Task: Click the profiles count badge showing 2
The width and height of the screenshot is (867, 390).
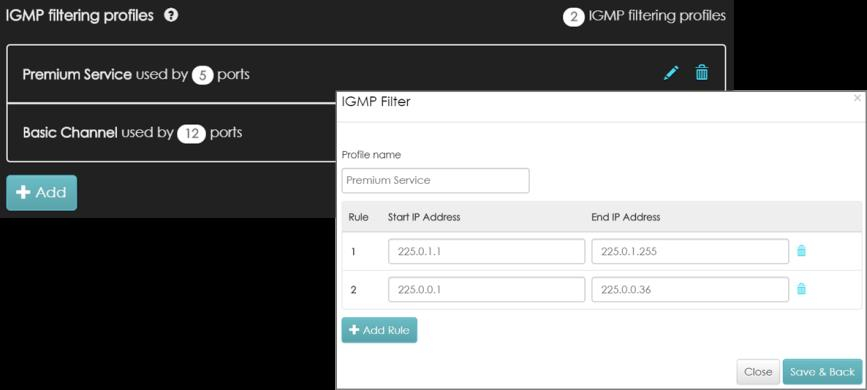Action: pyautogui.click(x=574, y=18)
